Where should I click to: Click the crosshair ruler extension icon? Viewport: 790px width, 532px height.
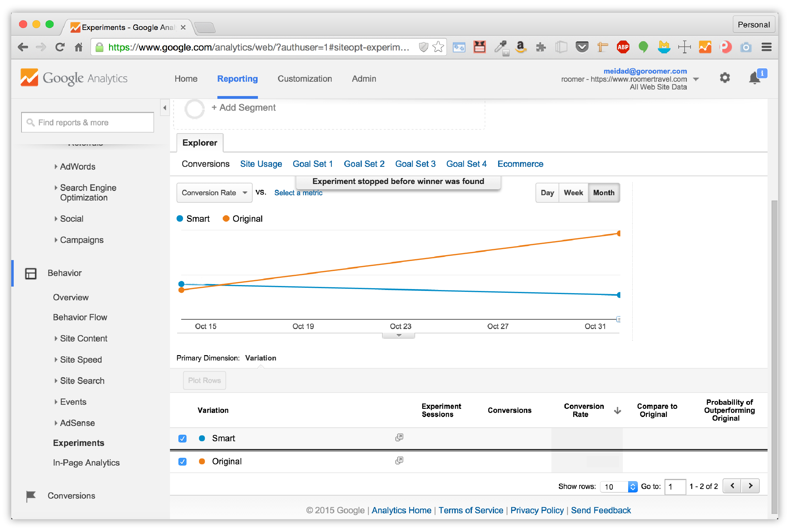pos(685,47)
